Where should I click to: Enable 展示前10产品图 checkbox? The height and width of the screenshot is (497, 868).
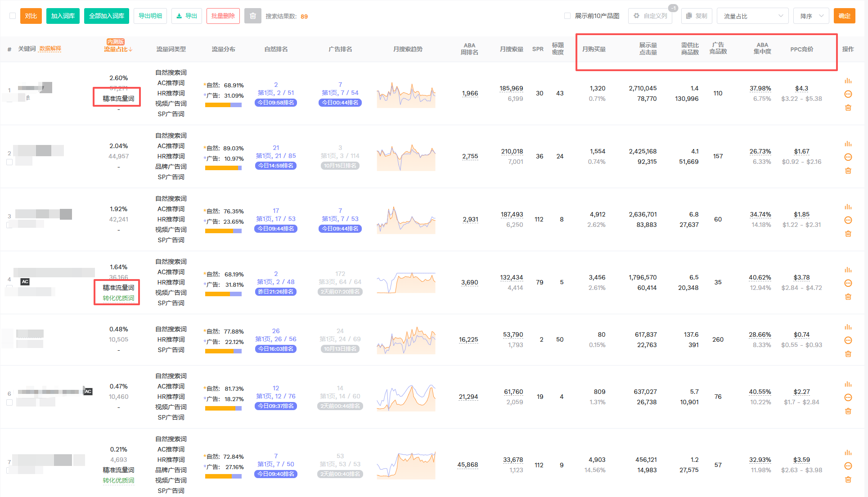click(567, 16)
